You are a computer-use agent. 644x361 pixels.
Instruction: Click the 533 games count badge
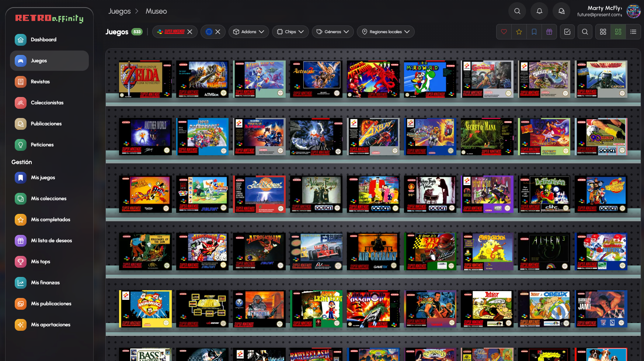pyautogui.click(x=137, y=32)
